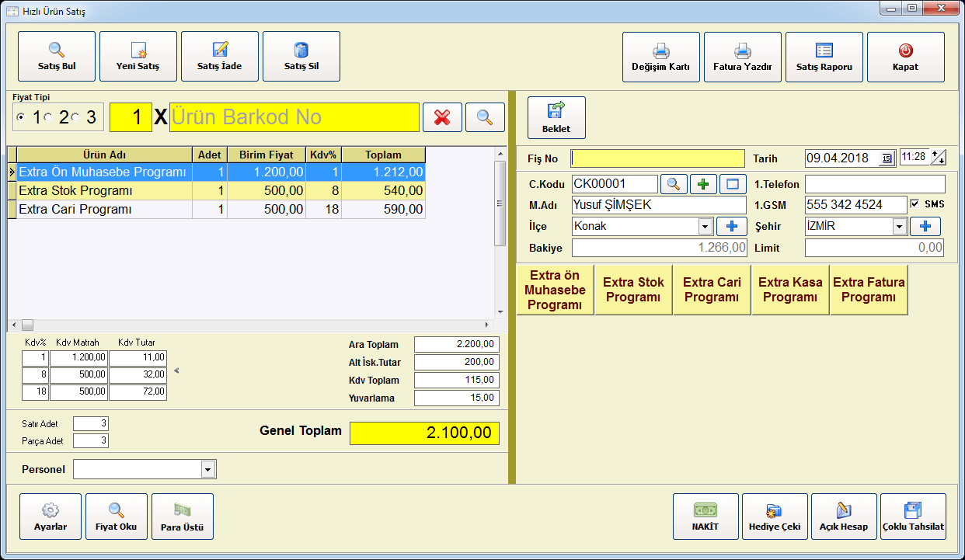Viewport: 965px width, 560px height.
Task: Open the Satış Raporu sales report
Action: (x=824, y=57)
